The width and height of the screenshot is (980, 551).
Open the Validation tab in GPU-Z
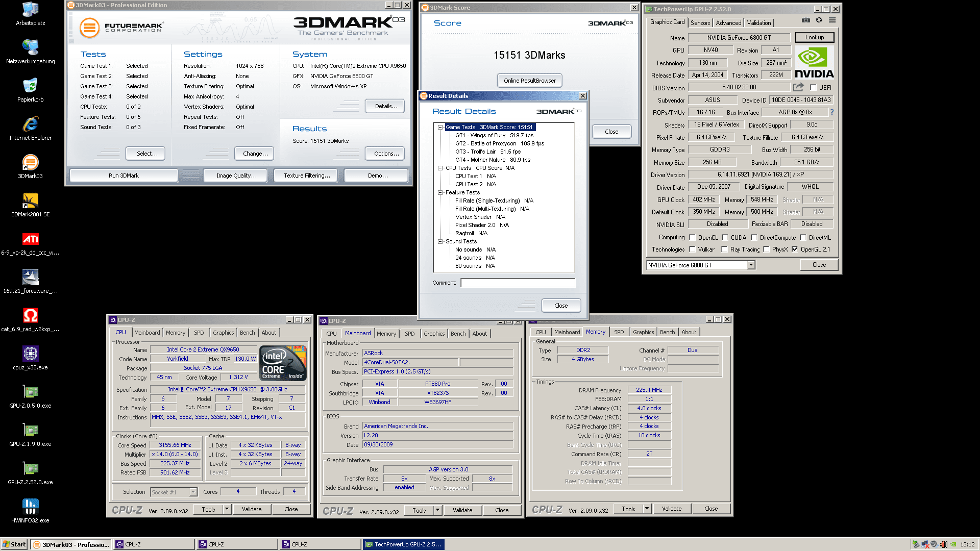click(x=759, y=23)
